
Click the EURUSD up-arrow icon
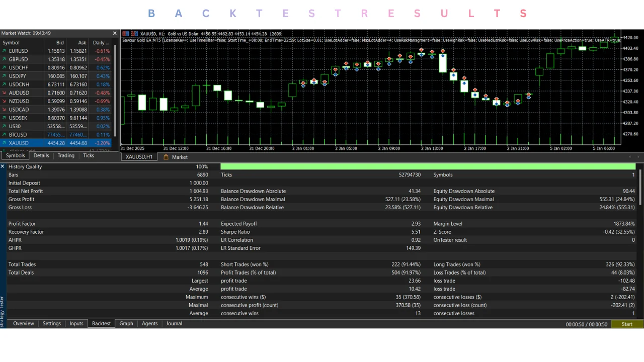tap(5, 51)
